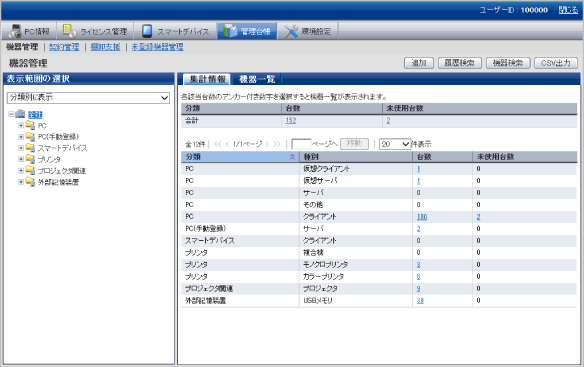Select the 全社 building icon in tree
The height and width of the screenshot is (367, 584).
click(x=20, y=114)
